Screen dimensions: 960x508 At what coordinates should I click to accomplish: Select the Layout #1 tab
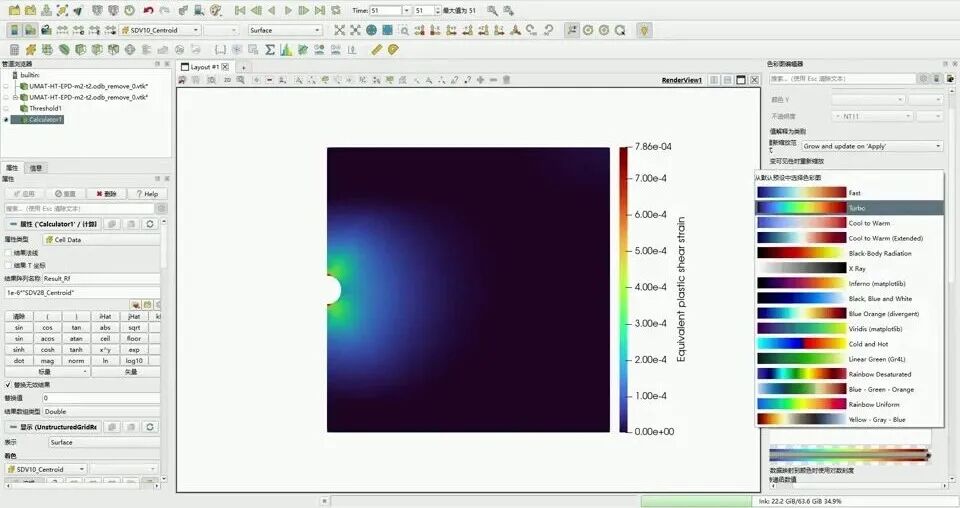pos(204,67)
